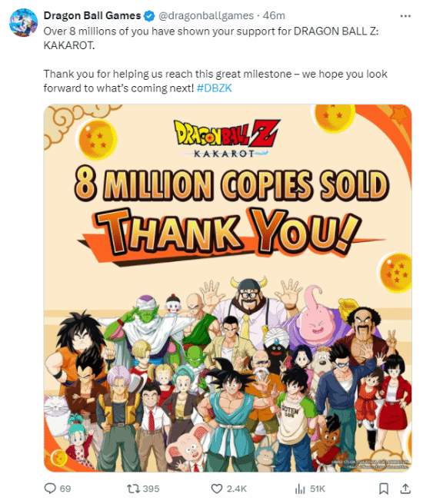Click the Dragon Ball Z Kakarot logo in image

point(227,138)
